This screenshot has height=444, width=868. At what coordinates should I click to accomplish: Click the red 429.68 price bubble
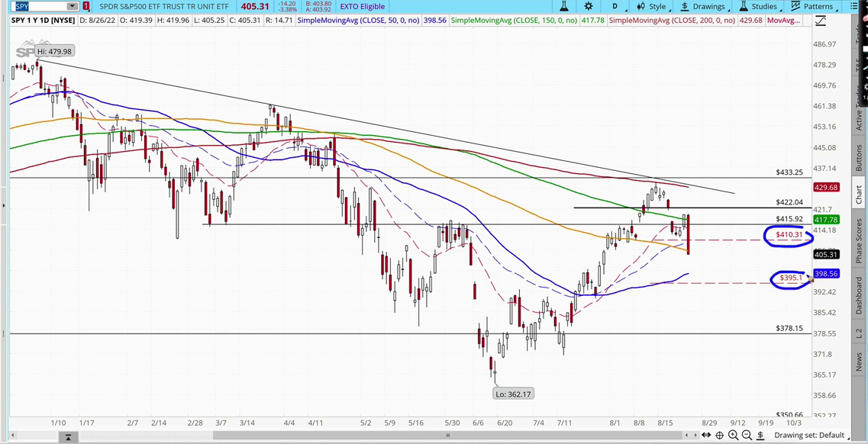tap(826, 188)
